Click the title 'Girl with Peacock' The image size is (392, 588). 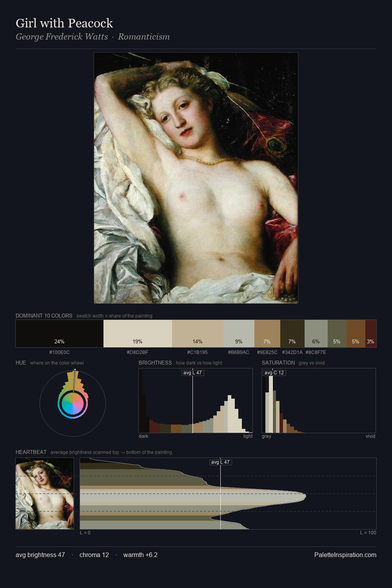(64, 23)
